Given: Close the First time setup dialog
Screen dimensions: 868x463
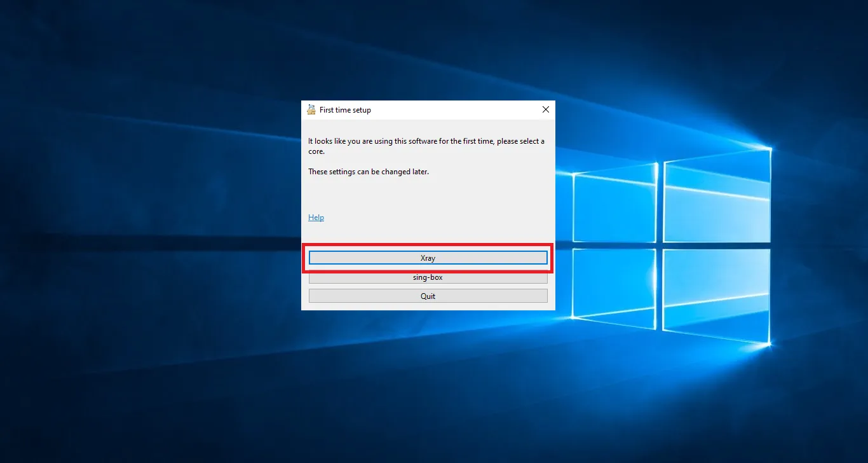Looking at the screenshot, I should 545,109.
